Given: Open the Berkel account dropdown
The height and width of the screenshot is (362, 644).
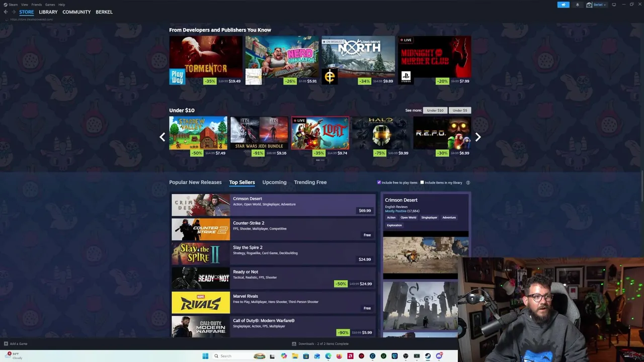Looking at the screenshot, I should click(x=596, y=5).
